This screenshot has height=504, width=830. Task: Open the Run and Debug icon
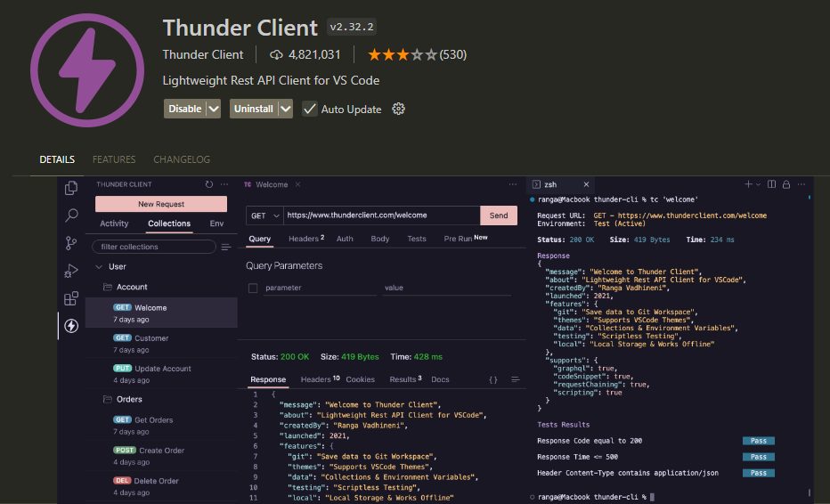coord(71,271)
